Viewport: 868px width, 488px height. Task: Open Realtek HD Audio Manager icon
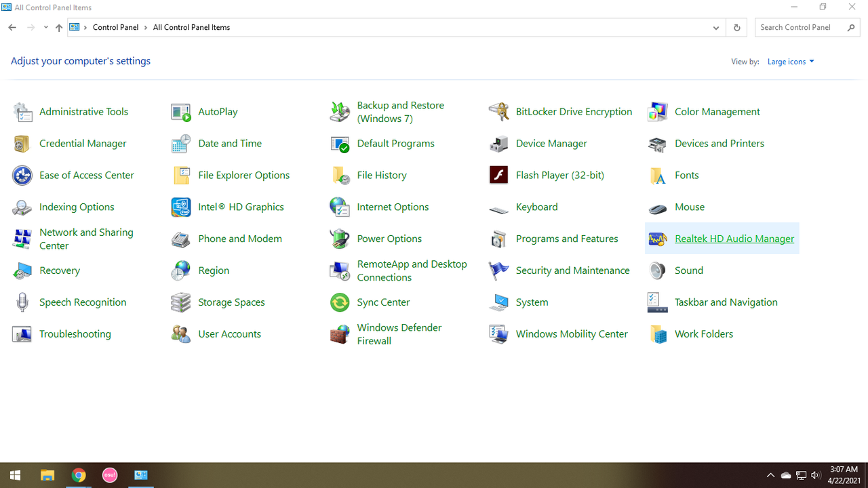point(657,239)
